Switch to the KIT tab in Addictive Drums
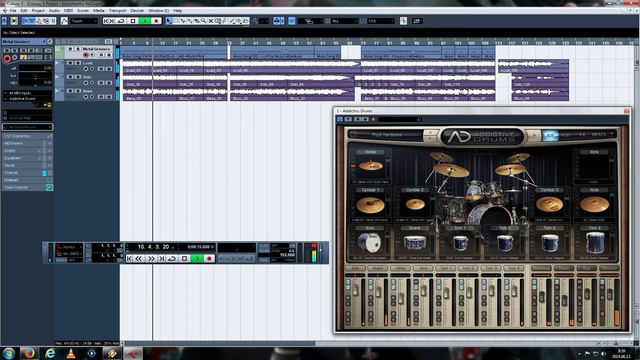640x360 pixels. click(550, 135)
